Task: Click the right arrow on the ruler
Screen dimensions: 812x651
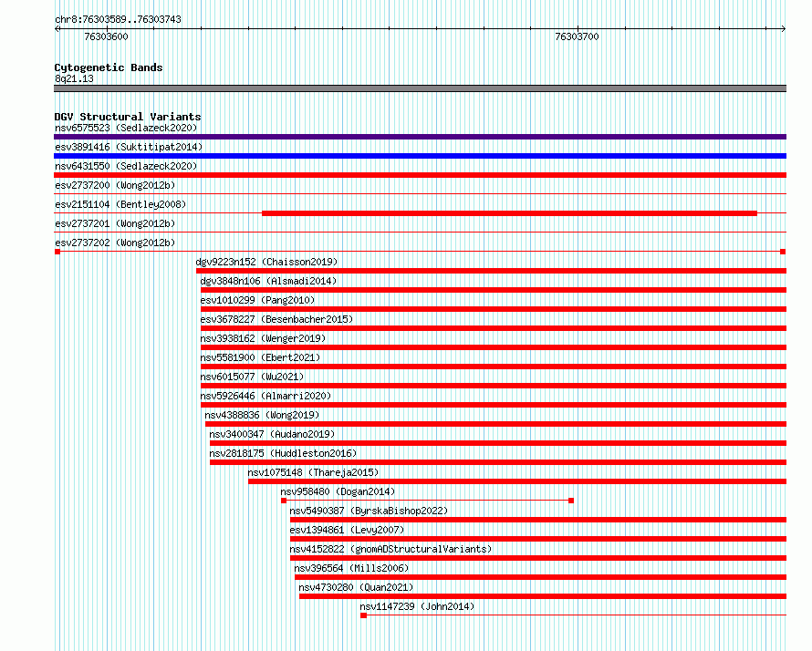Action: (784, 29)
